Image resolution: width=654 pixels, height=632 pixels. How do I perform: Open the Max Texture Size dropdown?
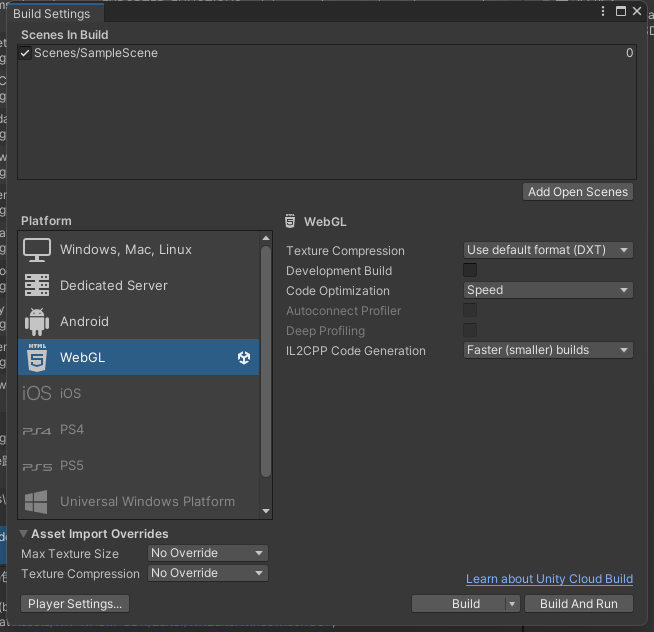tap(208, 553)
